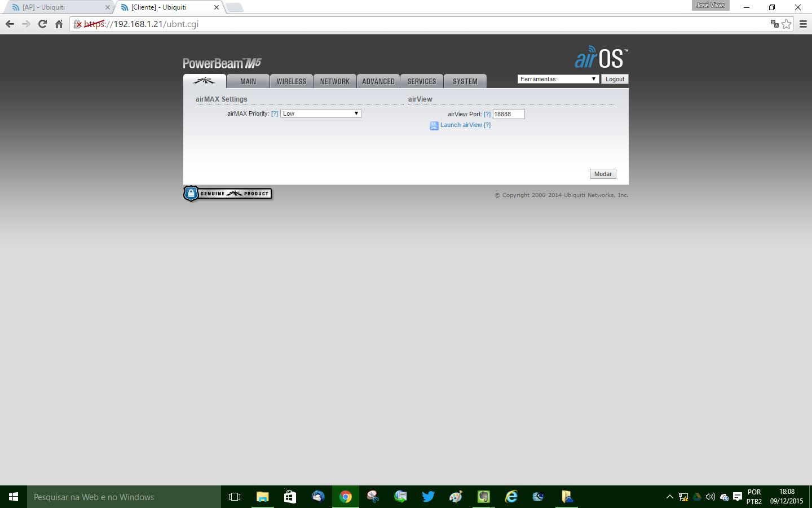Screen dimensions: 812x508
Task: Bookmark this page with the star
Action: coord(787,24)
